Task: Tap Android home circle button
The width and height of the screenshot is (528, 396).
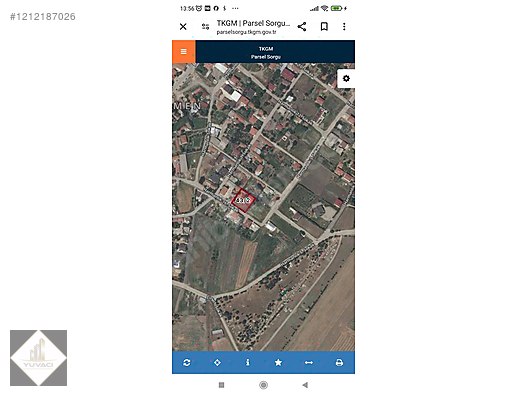Action: point(263,385)
